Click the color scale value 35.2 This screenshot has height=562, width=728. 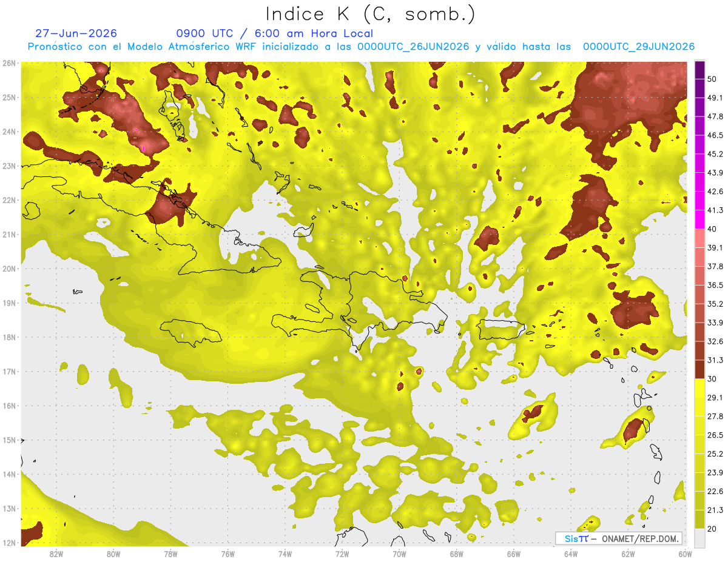click(715, 304)
